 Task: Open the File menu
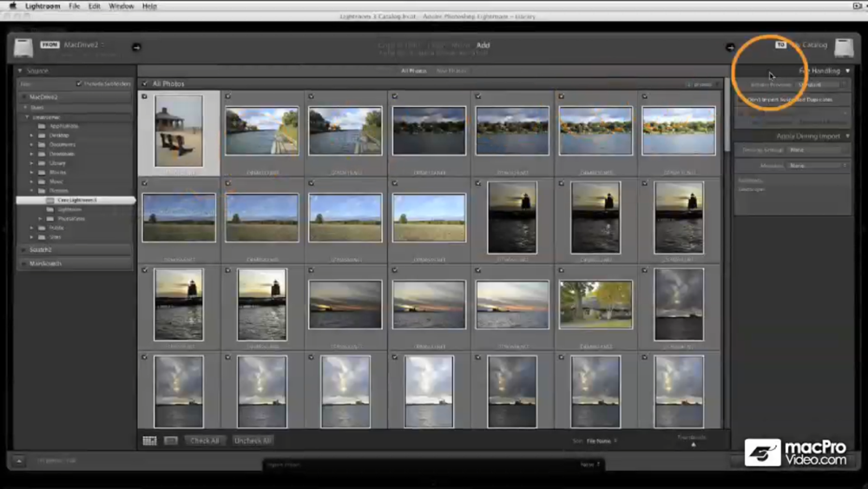tap(75, 6)
